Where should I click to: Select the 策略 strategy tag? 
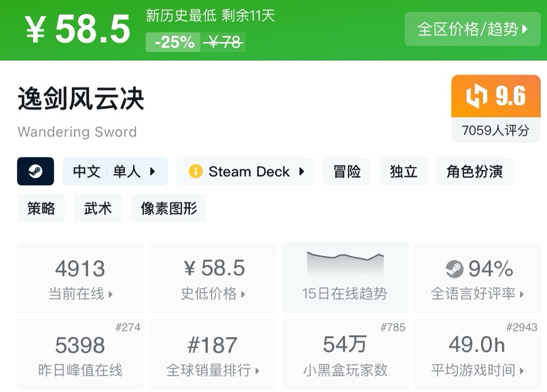[41, 208]
